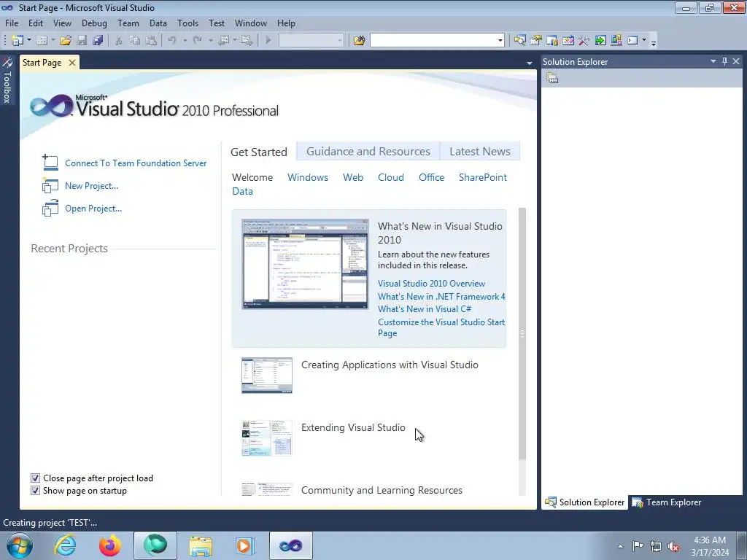Click the Open Project... link

(93, 209)
